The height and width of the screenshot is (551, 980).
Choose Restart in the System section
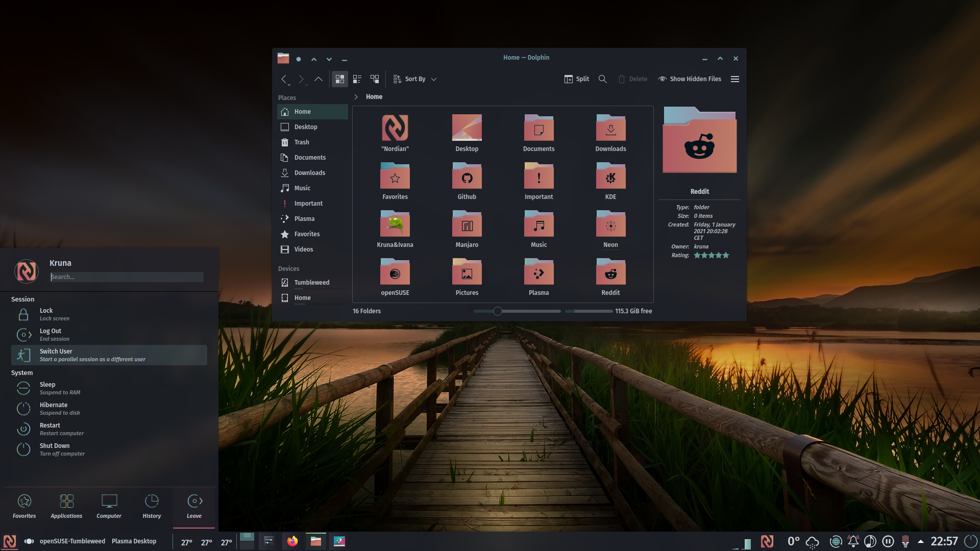pyautogui.click(x=50, y=429)
